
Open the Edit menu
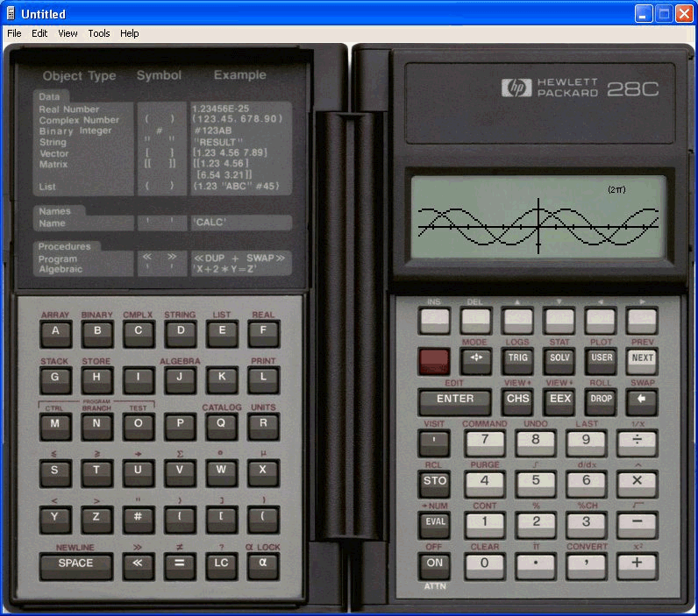pyautogui.click(x=39, y=33)
